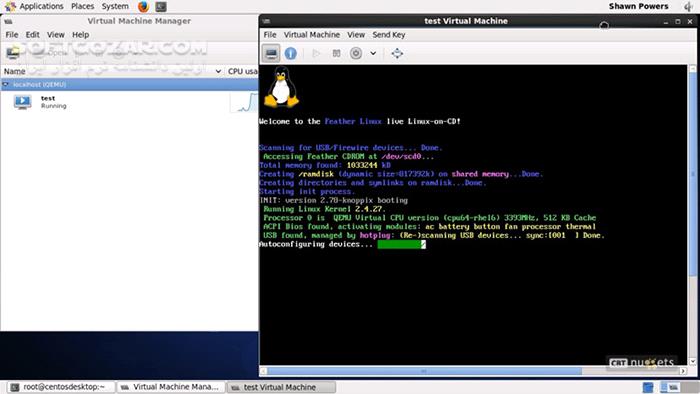Show virtual hardware details info icon
Screen dimensions: 700x394
(x=291, y=53)
